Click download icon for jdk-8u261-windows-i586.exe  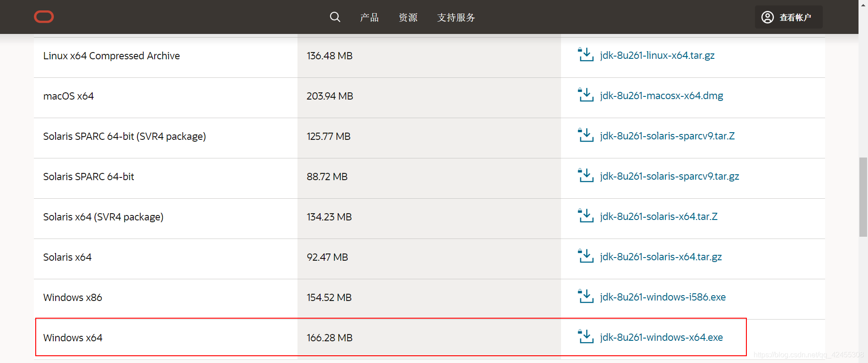[x=586, y=296]
